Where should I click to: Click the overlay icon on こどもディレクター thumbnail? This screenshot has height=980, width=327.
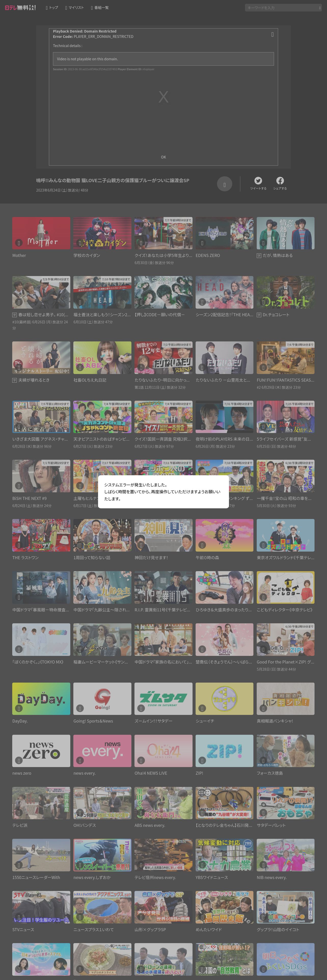(x=263, y=597)
